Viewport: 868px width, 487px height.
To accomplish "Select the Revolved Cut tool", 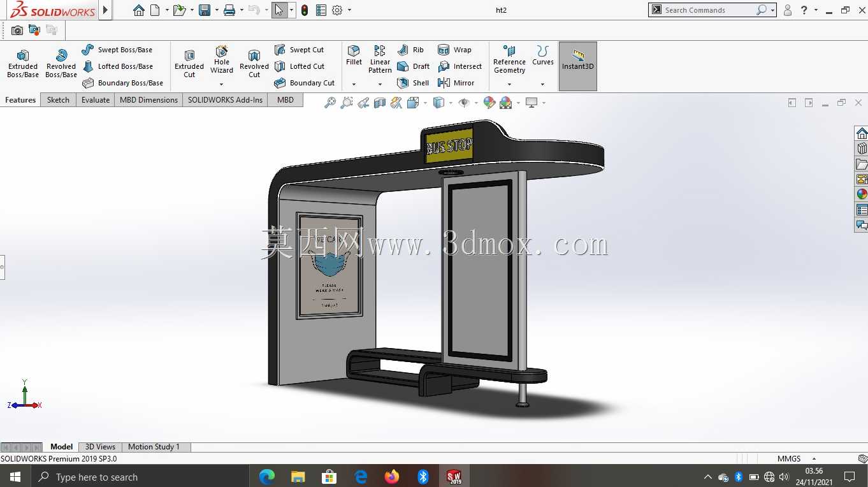I will (254, 64).
